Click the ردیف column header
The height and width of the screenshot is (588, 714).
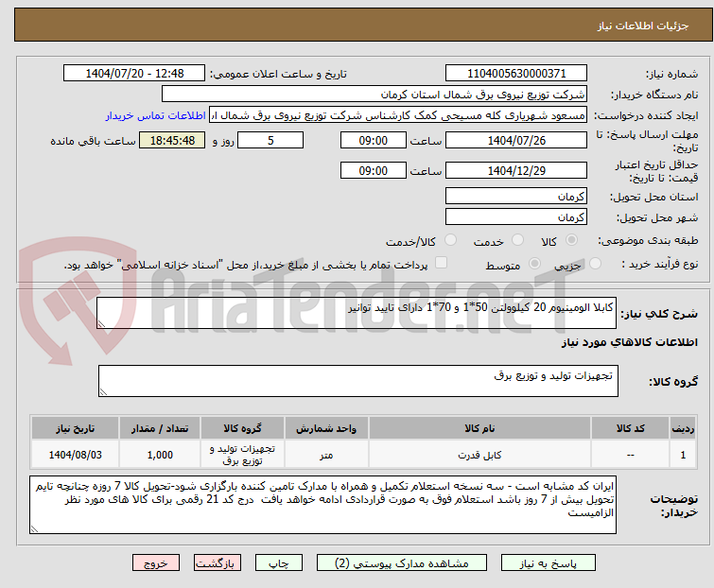[x=683, y=428]
